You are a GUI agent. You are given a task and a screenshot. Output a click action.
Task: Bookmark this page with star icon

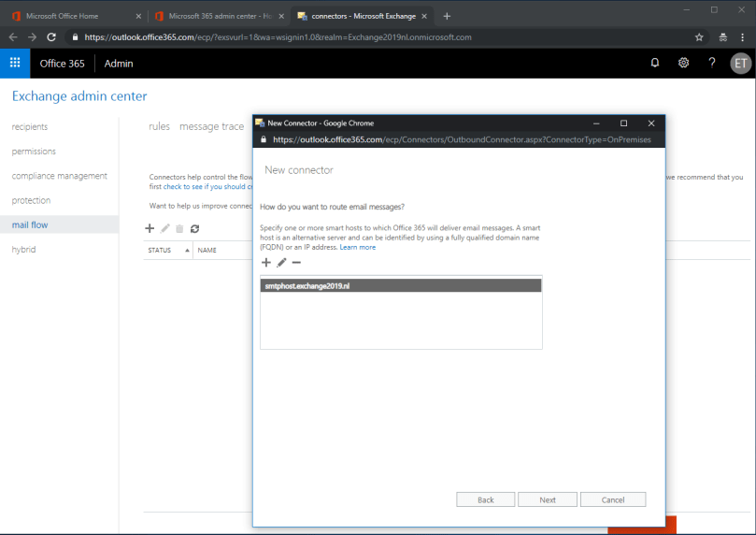point(699,37)
